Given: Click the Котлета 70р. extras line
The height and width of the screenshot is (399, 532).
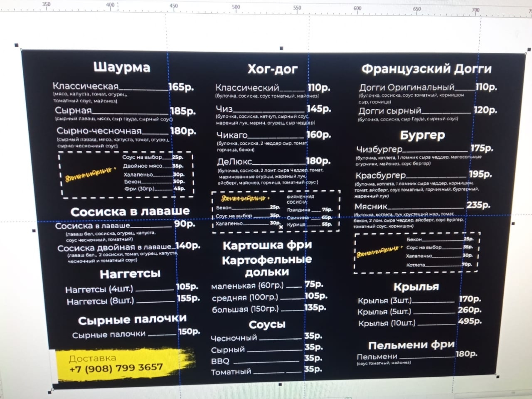Looking at the screenshot, I should click(439, 265).
